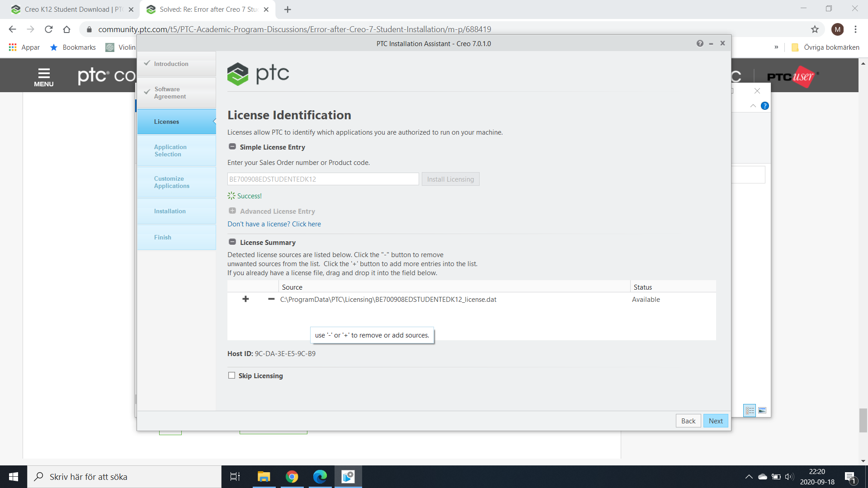Click the help icon in the forum side panel
Viewport: 868px width, 488px height.
pyautogui.click(x=765, y=106)
